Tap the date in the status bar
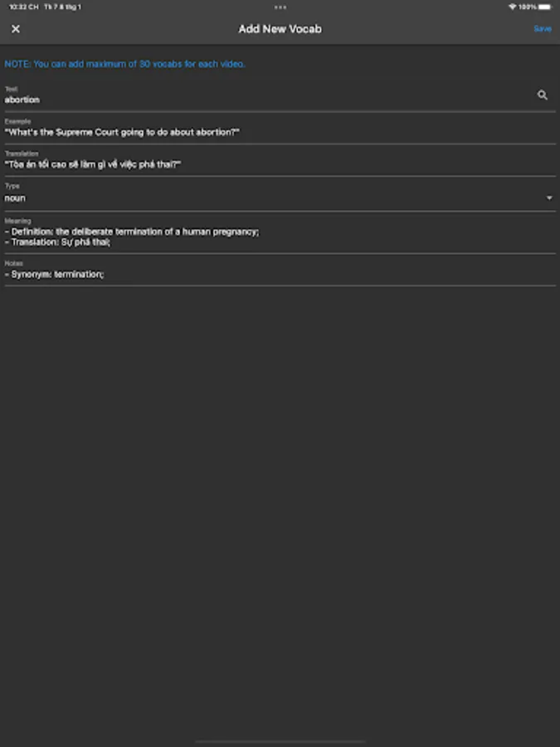The width and height of the screenshot is (560, 747). (x=63, y=7)
